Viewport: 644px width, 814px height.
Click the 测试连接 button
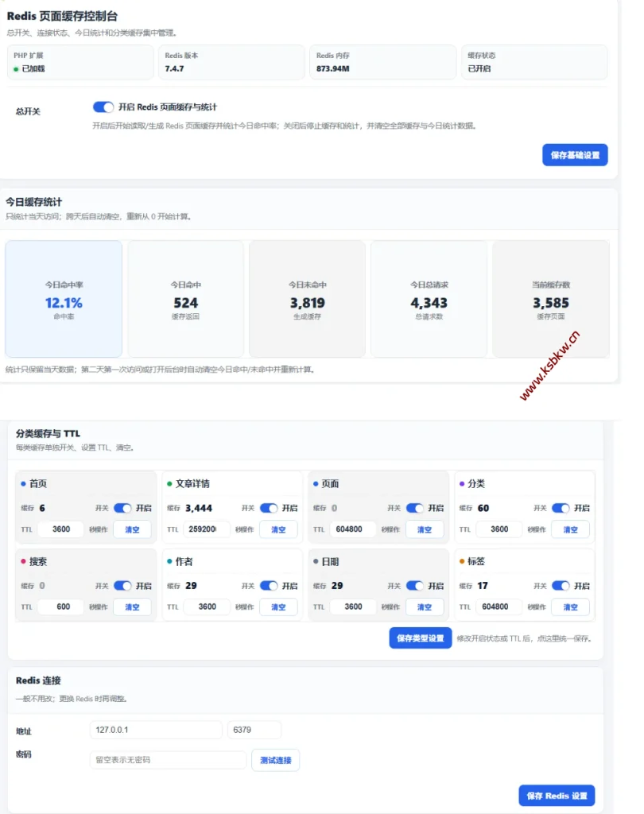275,760
